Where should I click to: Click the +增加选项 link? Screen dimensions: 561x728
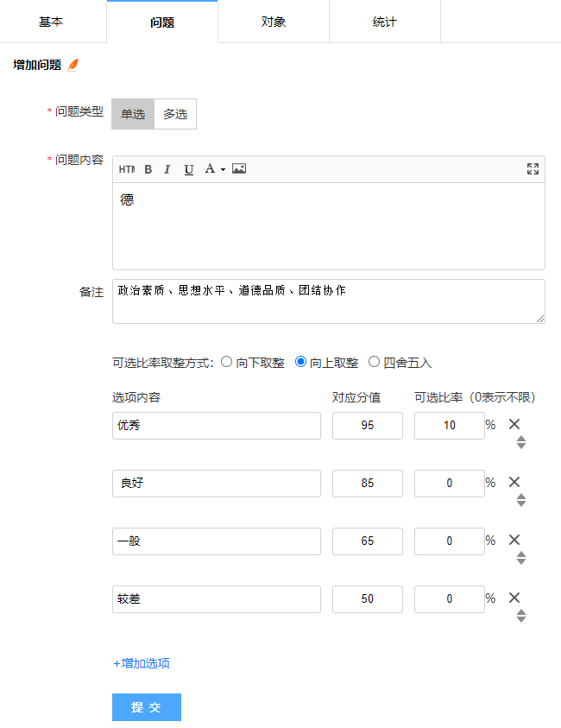tap(142, 663)
